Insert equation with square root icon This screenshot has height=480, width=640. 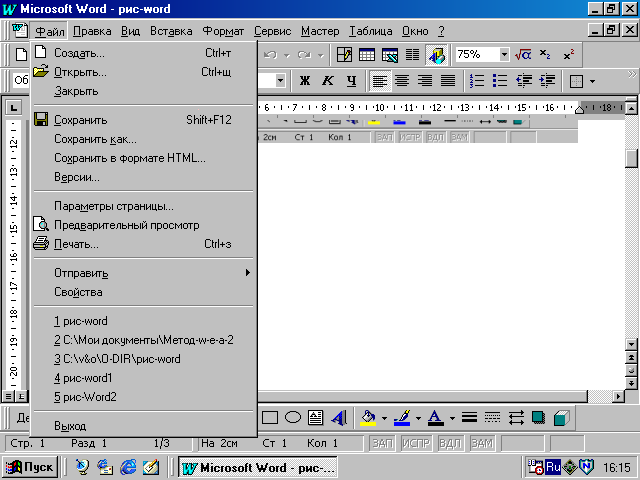(x=523, y=55)
